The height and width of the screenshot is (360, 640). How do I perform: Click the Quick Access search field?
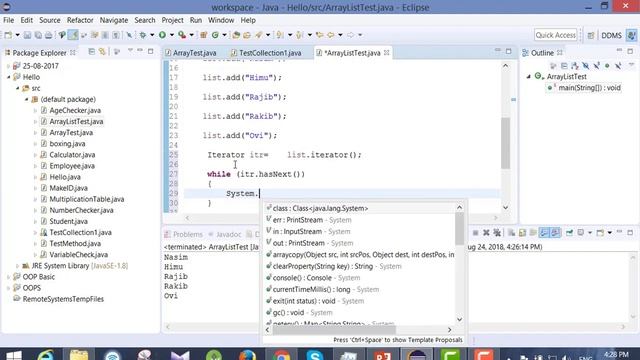[556, 35]
